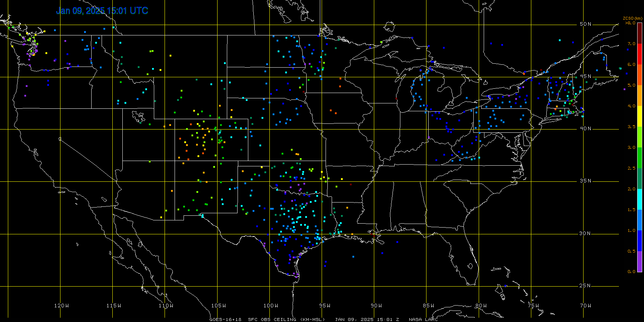Click the '120W' longitude label
Image resolution: width=644 pixels, height=322 pixels.
click(x=62, y=306)
